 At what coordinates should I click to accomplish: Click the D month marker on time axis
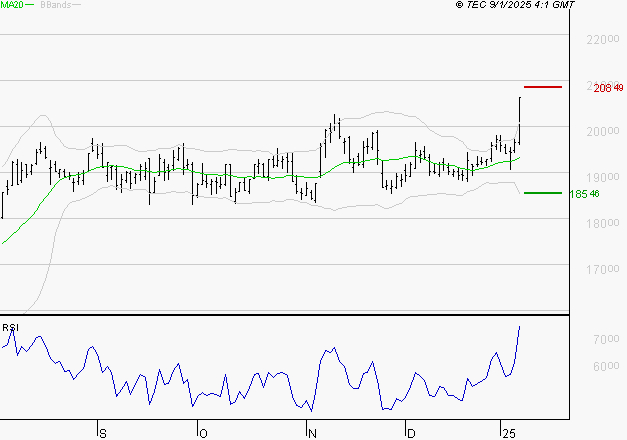pos(411,434)
